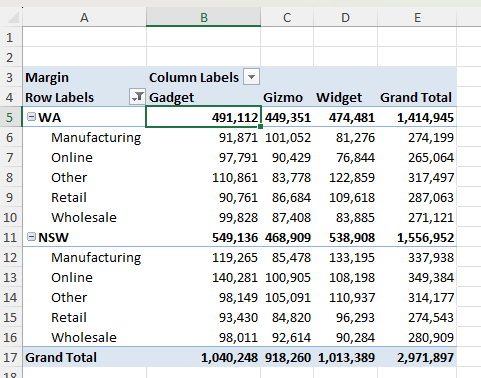Click the Gadget column label

pos(203,97)
